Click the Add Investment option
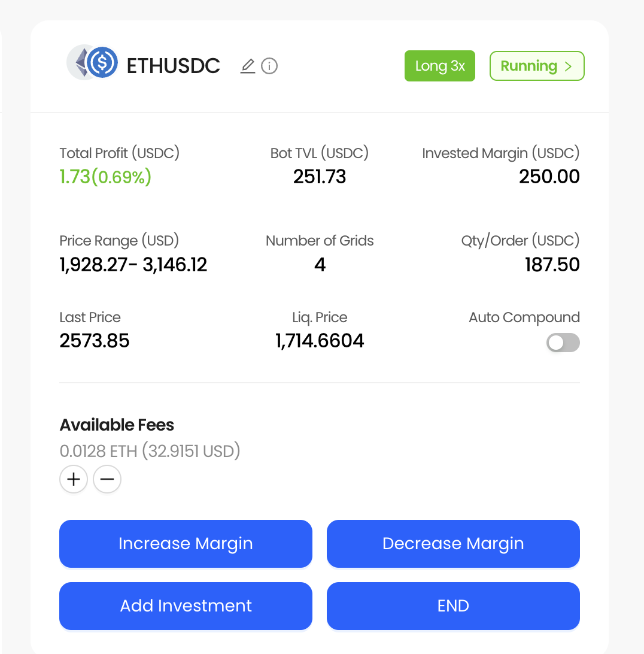Viewport: 644px width, 654px height. tap(186, 605)
